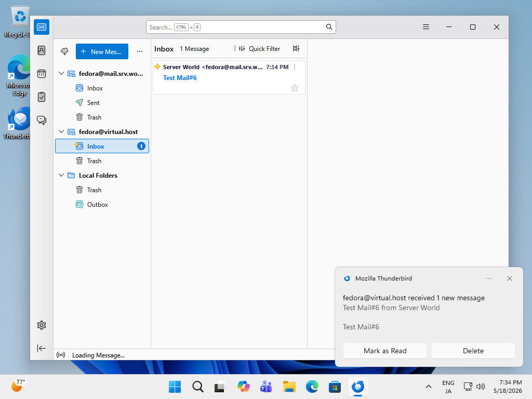Open the Mail space icon
532x399 pixels.
tap(42, 27)
